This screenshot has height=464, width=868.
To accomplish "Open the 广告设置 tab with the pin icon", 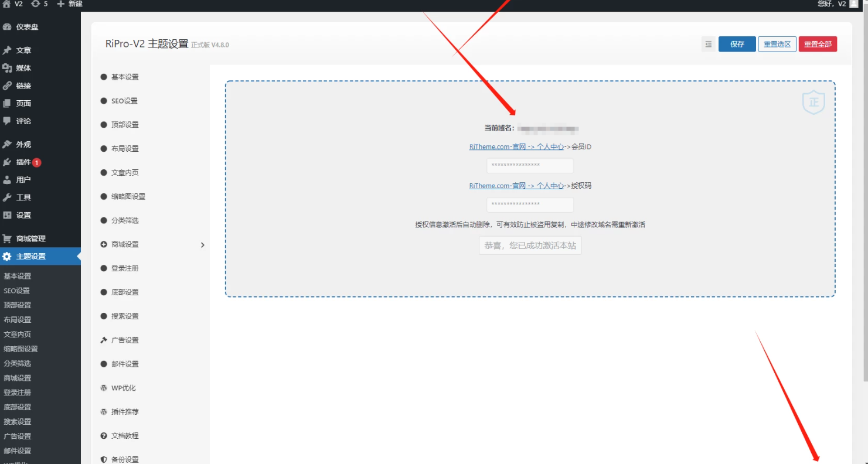I will click(x=120, y=340).
